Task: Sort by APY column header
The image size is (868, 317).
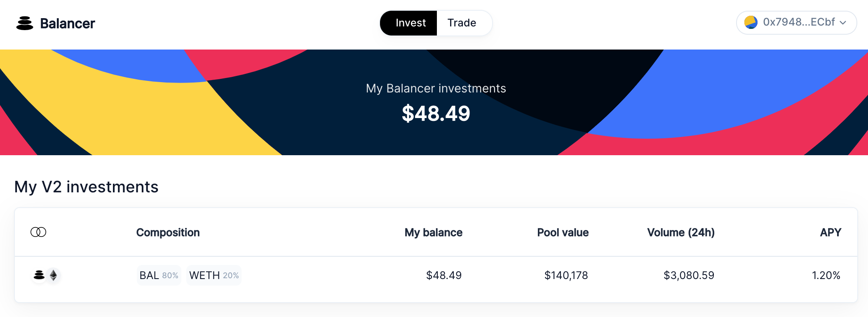Action: [830, 232]
